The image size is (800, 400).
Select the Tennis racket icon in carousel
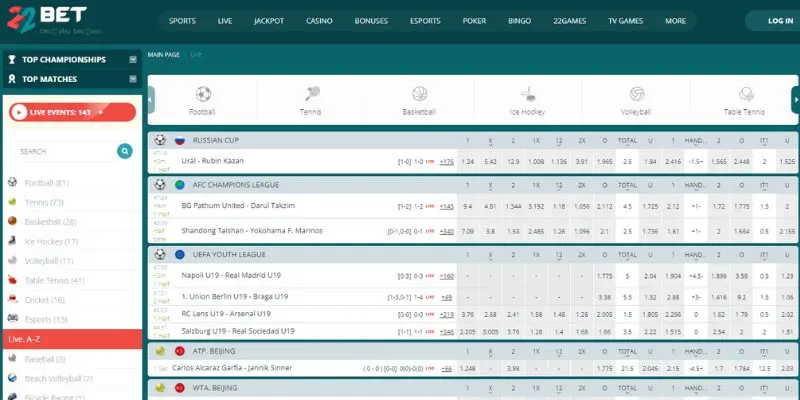312,93
